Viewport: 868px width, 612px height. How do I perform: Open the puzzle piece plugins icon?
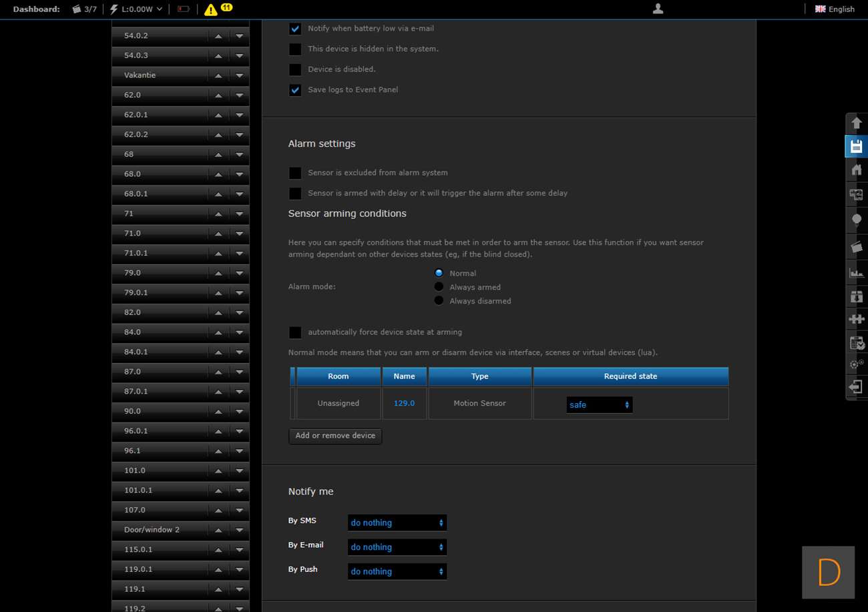tap(856, 319)
